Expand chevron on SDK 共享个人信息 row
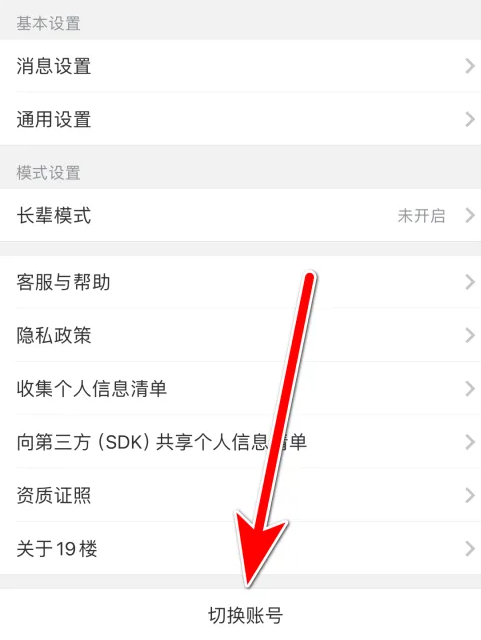The height and width of the screenshot is (640, 481). (x=470, y=442)
